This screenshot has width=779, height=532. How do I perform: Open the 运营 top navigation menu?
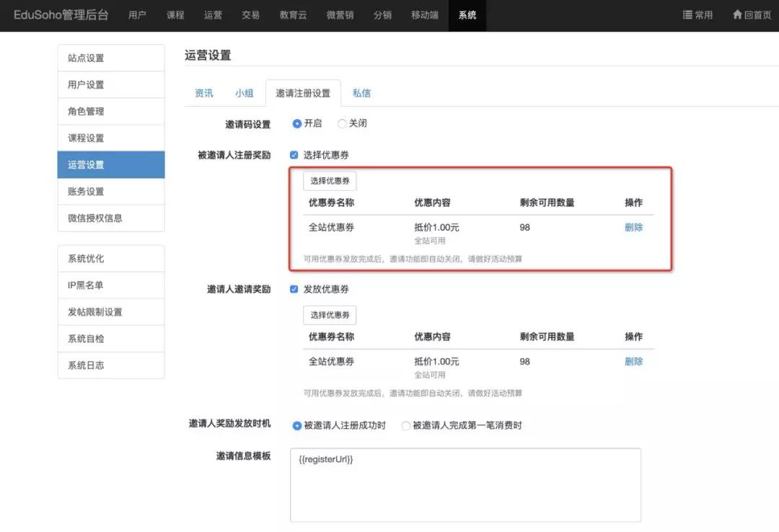[213, 15]
